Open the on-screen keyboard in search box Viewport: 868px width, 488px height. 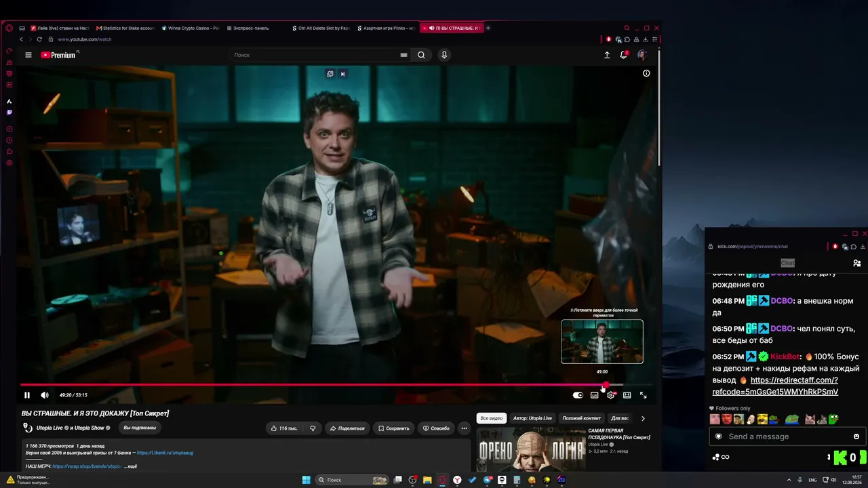[x=403, y=55]
